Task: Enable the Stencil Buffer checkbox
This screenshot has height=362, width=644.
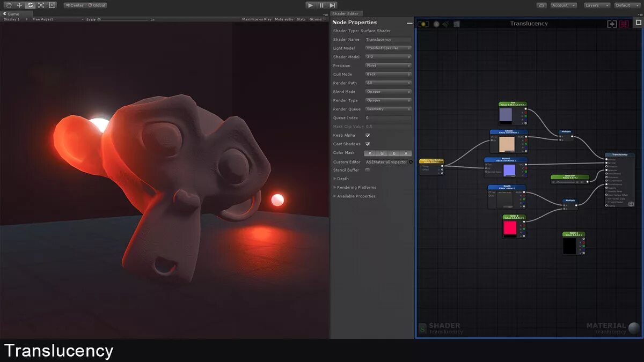Action: [x=367, y=169]
